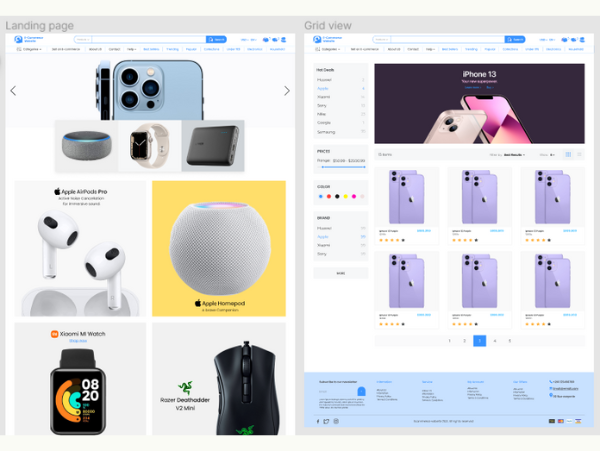Select the red color filter swatch
Image resolution: width=600 pixels, height=451 pixels.
point(329,197)
